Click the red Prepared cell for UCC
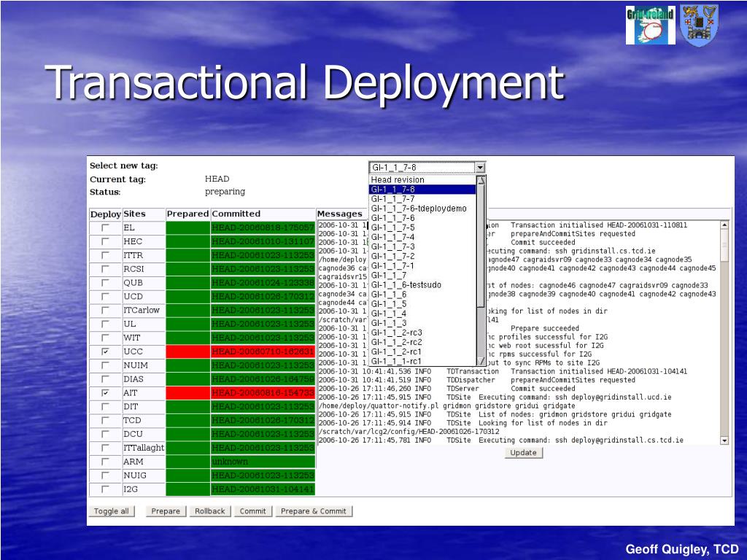Viewport: 747px width, 560px height. click(x=187, y=351)
